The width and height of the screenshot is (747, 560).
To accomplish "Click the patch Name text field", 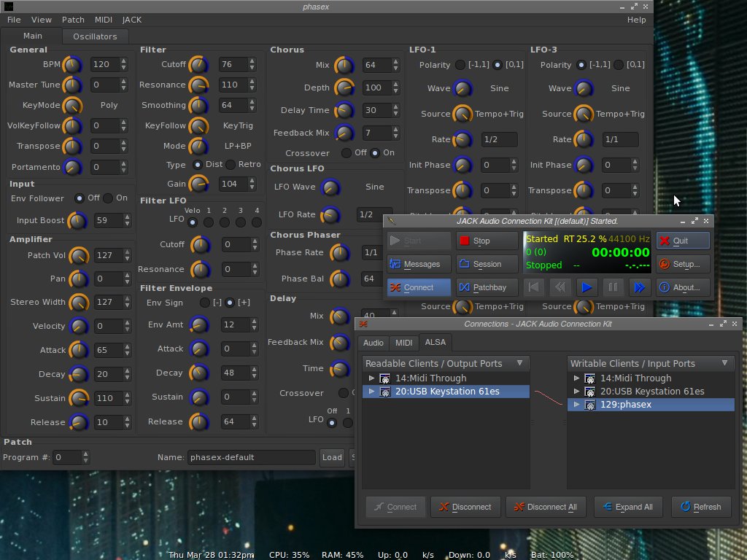I will point(251,457).
